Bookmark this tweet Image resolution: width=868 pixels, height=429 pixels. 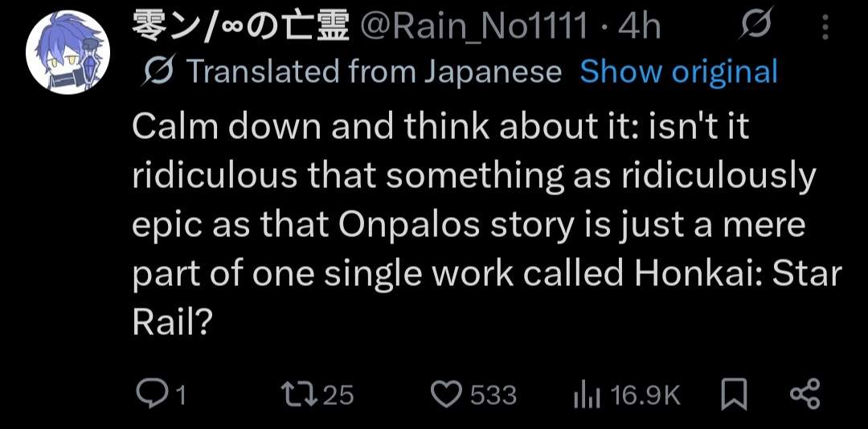pyautogui.click(x=735, y=394)
